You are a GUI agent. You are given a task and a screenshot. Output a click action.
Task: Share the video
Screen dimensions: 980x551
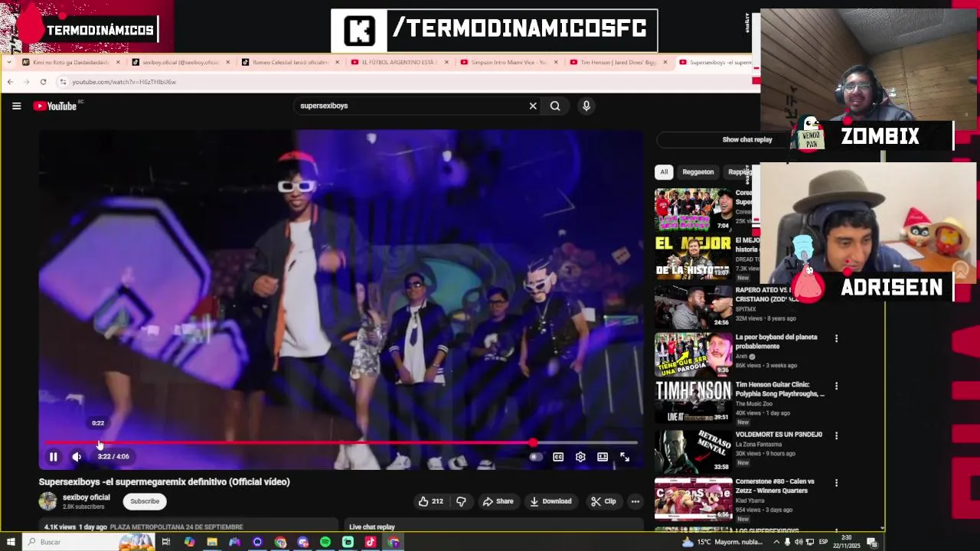point(498,501)
